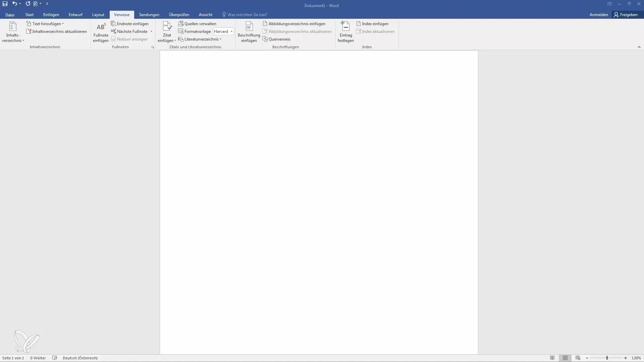The width and height of the screenshot is (644, 362).
Task: Click the Save icon in quick access toolbar
Action: pos(5,4)
